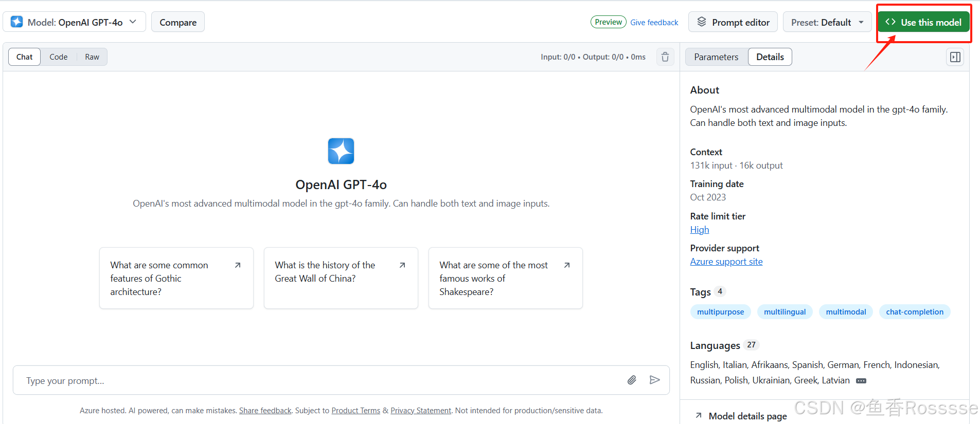Expand the Preset: Default dropdown
This screenshot has height=424, width=980.
[827, 22]
